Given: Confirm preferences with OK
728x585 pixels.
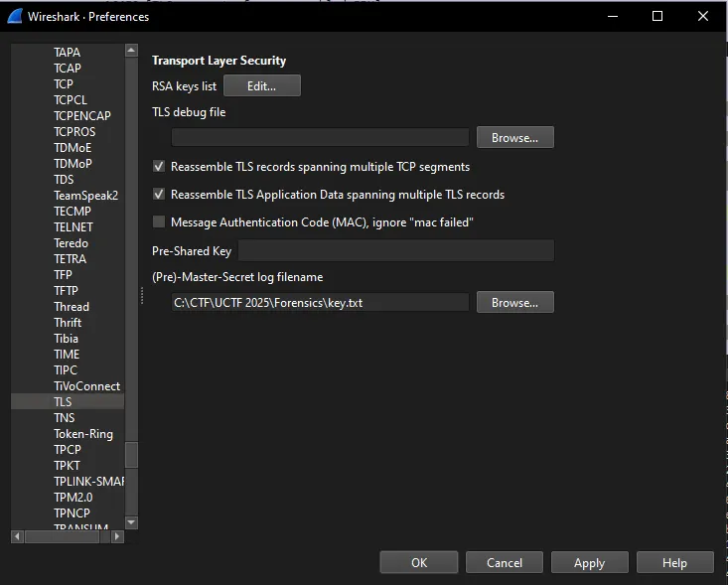Looking at the screenshot, I should 419,563.
